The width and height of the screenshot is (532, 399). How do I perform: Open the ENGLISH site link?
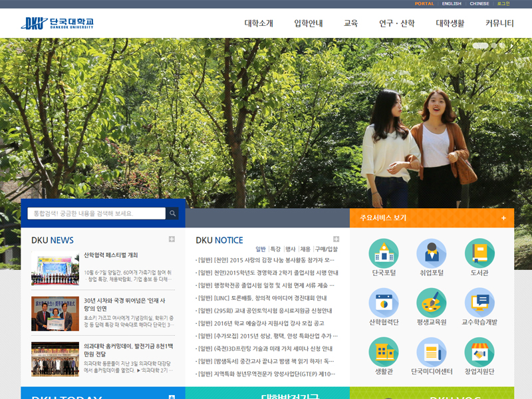454,3
